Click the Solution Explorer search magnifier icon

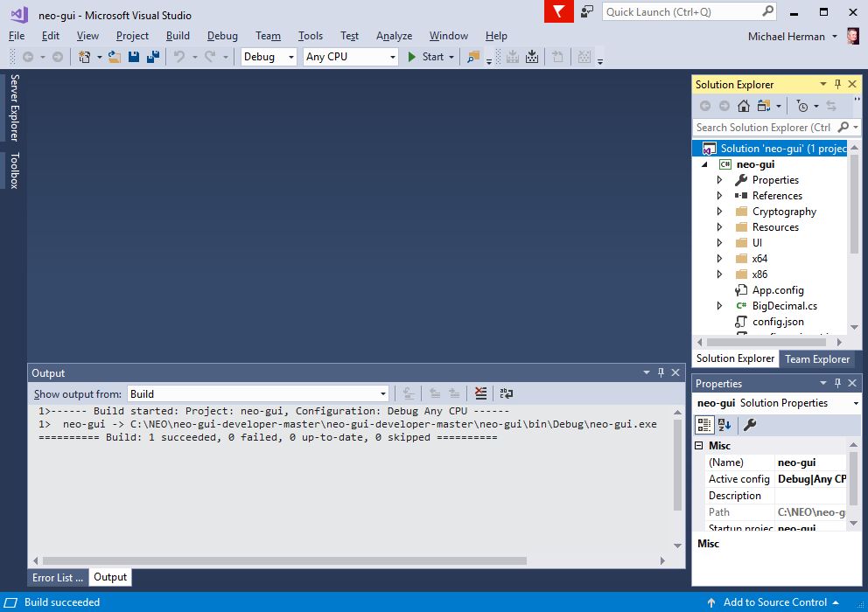pyautogui.click(x=843, y=128)
